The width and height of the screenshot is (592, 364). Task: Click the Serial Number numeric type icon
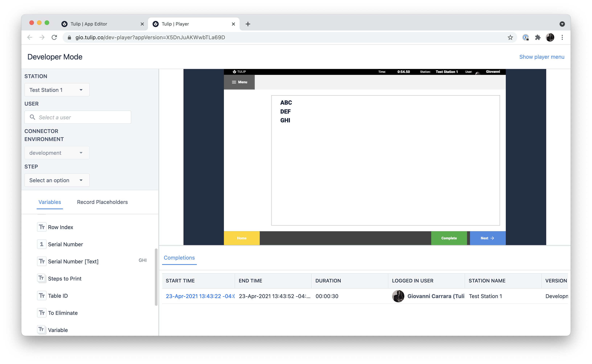point(41,244)
